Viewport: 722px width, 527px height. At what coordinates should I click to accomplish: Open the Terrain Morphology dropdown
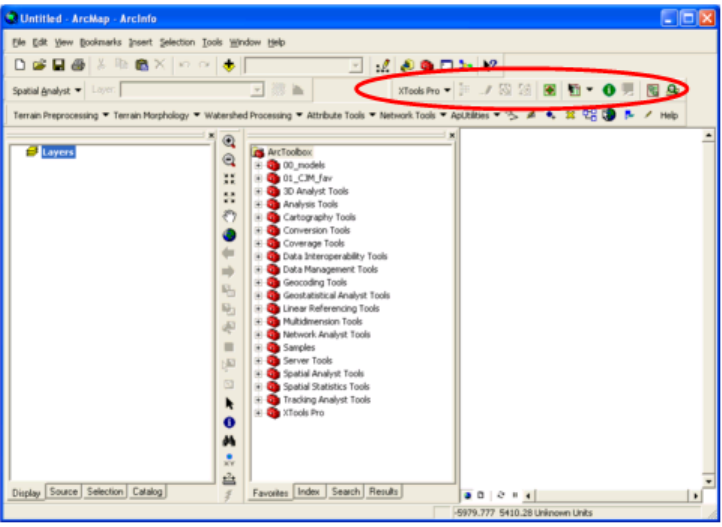click(157, 115)
